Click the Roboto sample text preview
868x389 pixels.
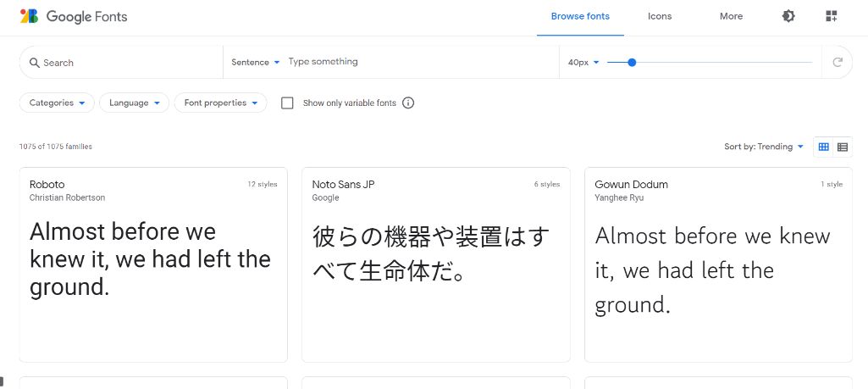(150, 259)
